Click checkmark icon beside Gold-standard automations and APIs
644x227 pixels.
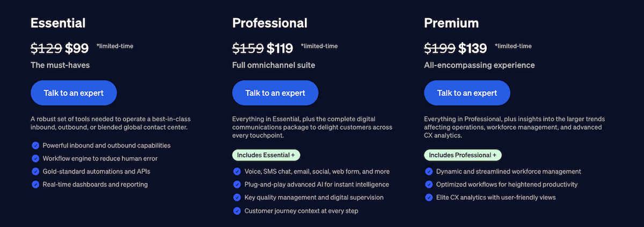coord(35,171)
